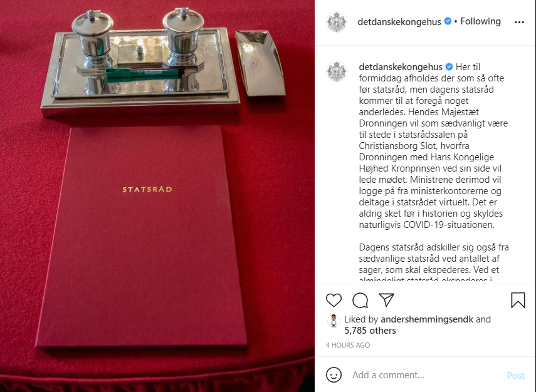Click the 4 HOURS AGO timestamp
Viewport: 536px width, 392px height.
pos(348,345)
